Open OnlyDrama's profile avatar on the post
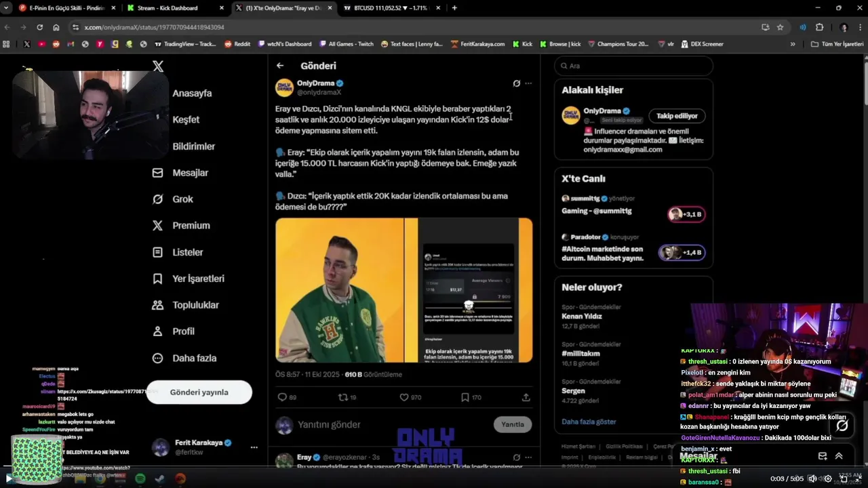868x488 pixels. 284,87
